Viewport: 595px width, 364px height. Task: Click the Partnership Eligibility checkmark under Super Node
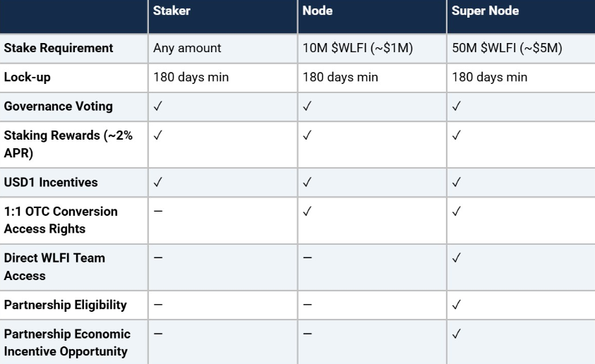coord(456,305)
